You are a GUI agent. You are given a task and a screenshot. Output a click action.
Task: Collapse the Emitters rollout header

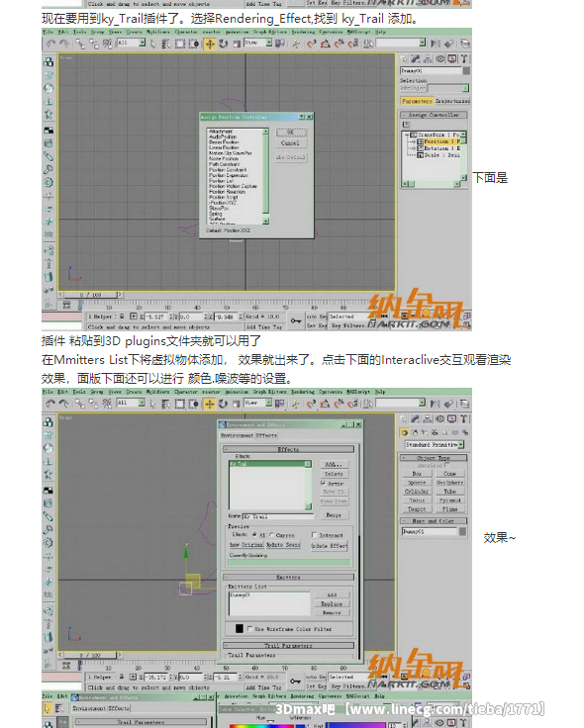[288, 577]
